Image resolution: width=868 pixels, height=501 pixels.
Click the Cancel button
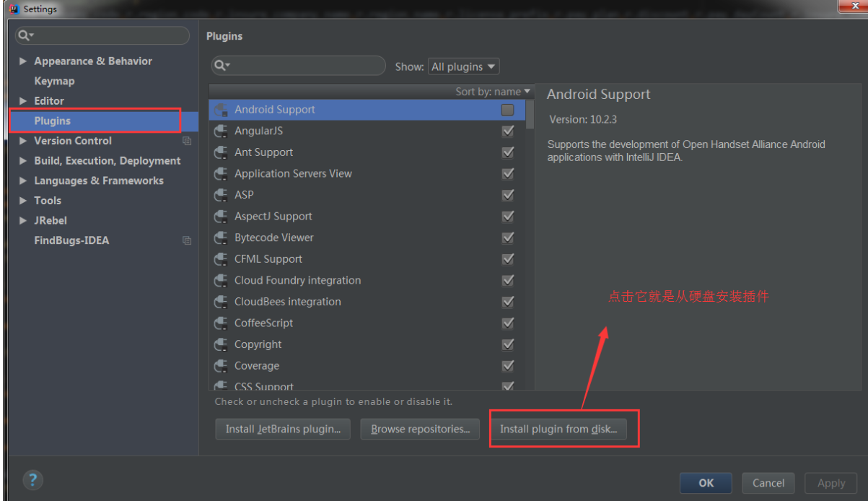768,483
